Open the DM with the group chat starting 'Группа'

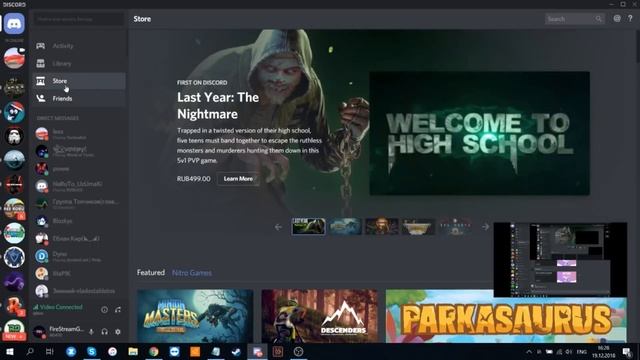79,203
